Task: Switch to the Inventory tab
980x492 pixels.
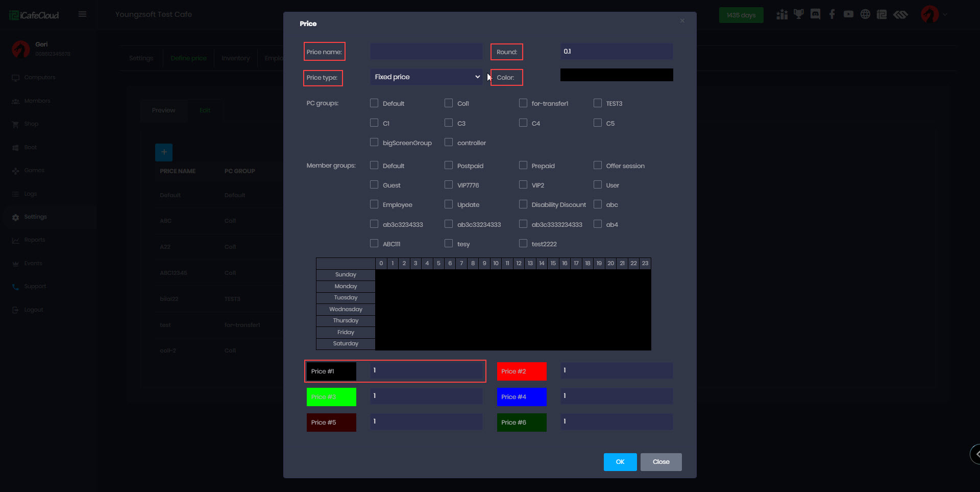Action: point(235,58)
